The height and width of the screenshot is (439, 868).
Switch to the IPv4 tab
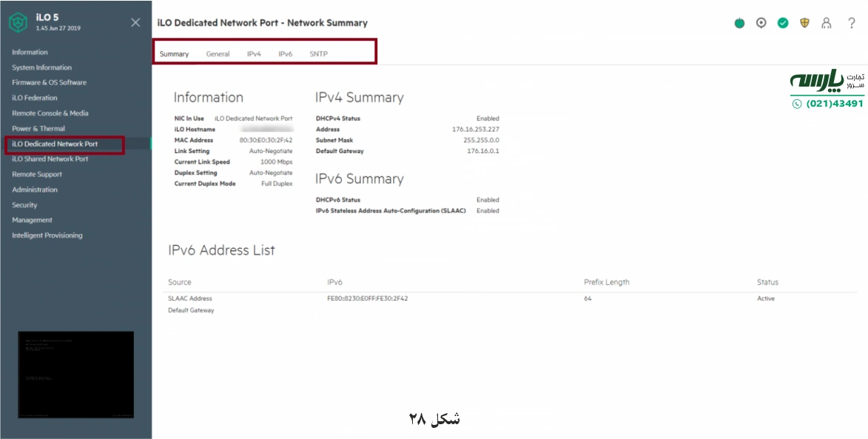[255, 53]
